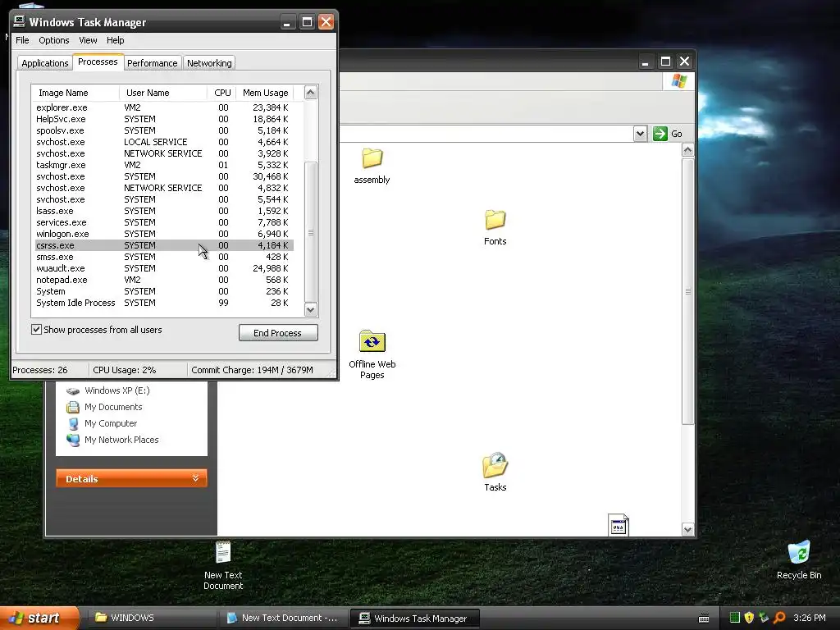Select the smss.exe process row
840x630 pixels.
[163, 257]
